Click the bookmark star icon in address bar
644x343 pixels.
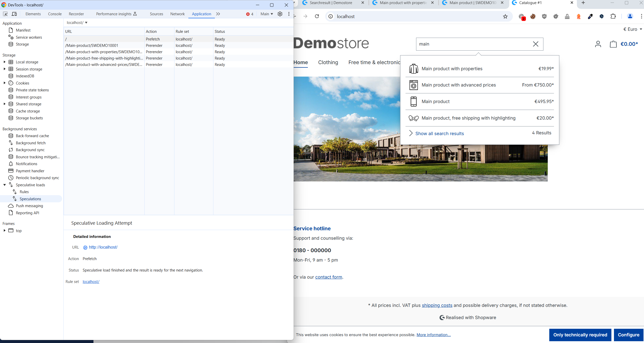coord(504,16)
